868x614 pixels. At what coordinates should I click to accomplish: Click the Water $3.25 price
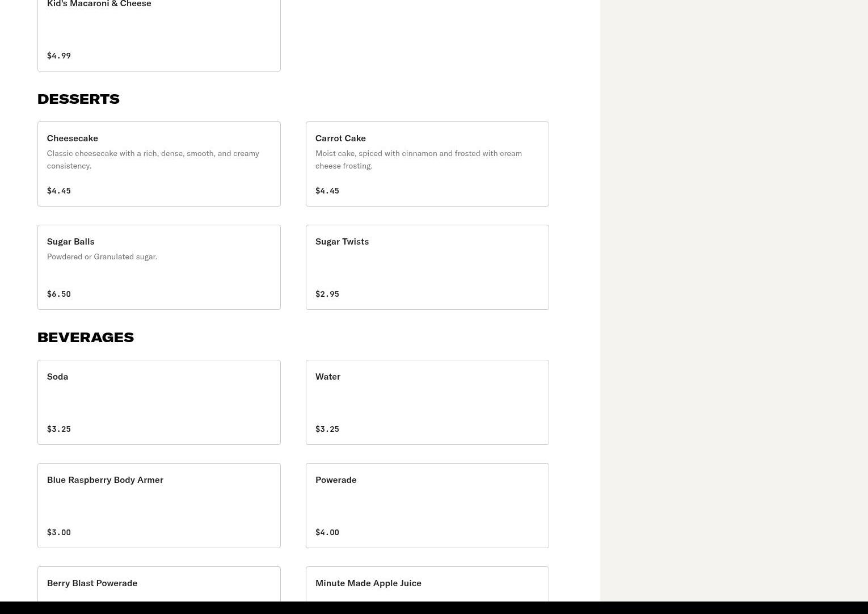327,429
